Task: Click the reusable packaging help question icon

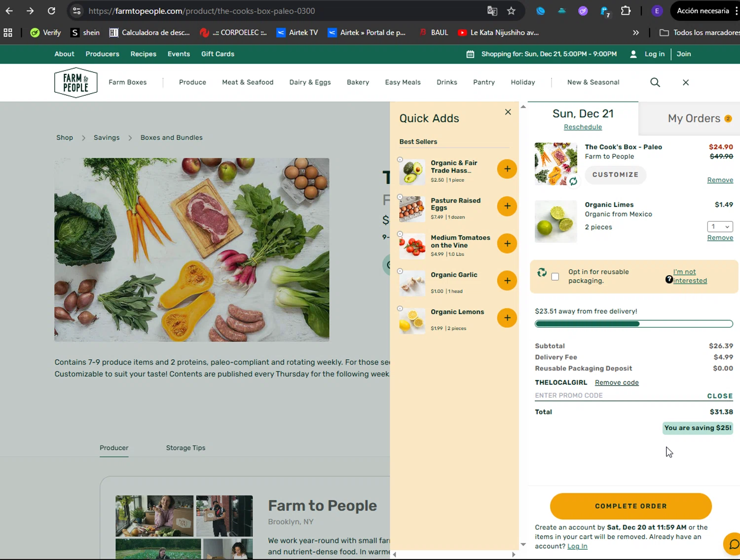Action: pyautogui.click(x=669, y=279)
